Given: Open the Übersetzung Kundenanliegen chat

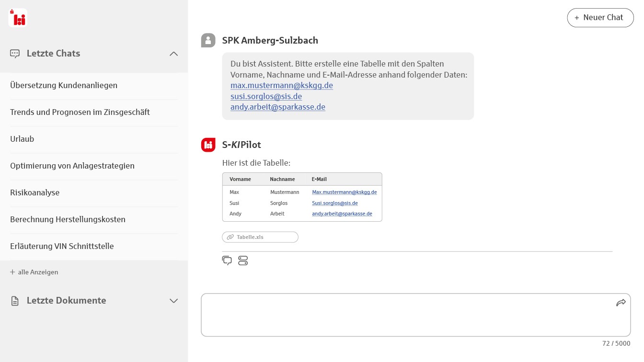Looking at the screenshot, I should click(x=64, y=85).
